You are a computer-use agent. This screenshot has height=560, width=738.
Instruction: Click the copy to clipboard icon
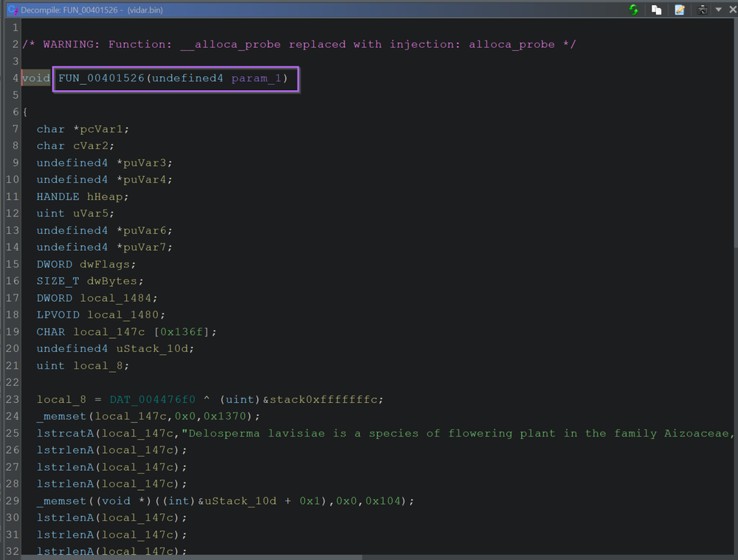point(656,10)
